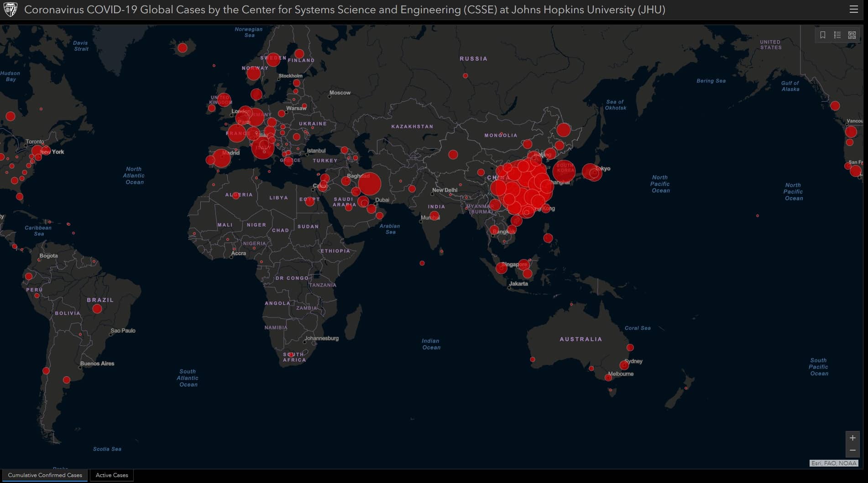Image resolution: width=868 pixels, height=483 pixels.
Task: Select the Cumulative Confirmed Cases tab
Action: (x=45, y=475)
